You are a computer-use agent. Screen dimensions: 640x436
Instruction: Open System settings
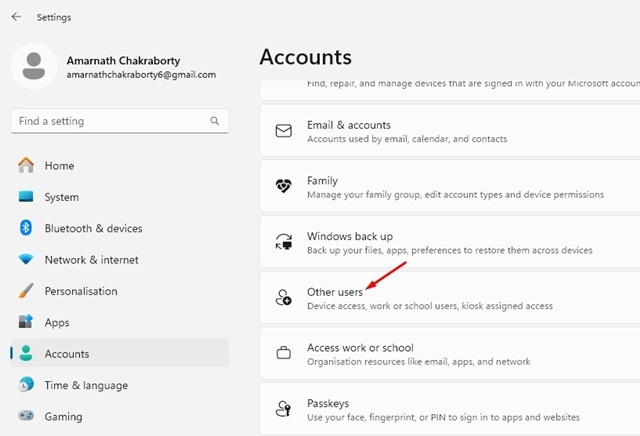120,197
